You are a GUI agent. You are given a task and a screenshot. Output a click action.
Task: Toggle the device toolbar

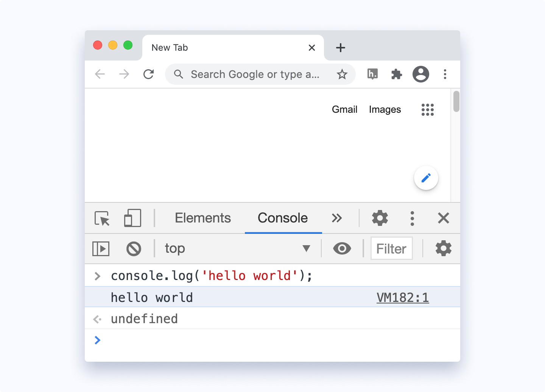click(x=132, y=218)
